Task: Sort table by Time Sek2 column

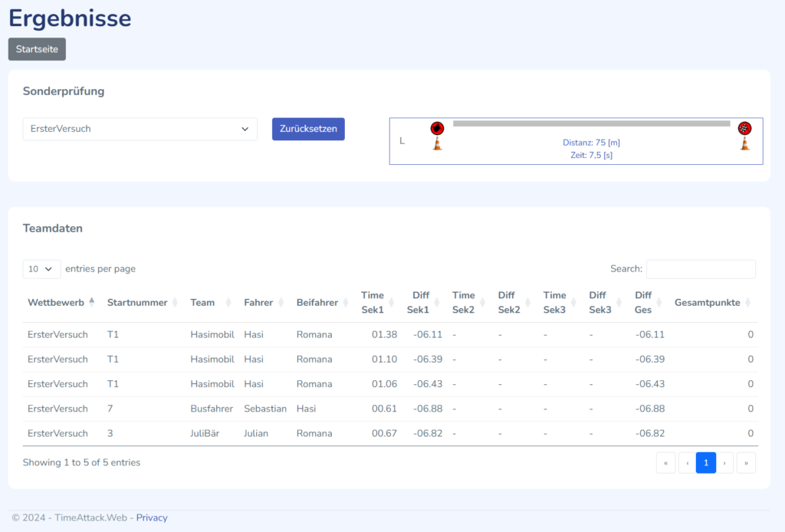Action: pos(468,302)
